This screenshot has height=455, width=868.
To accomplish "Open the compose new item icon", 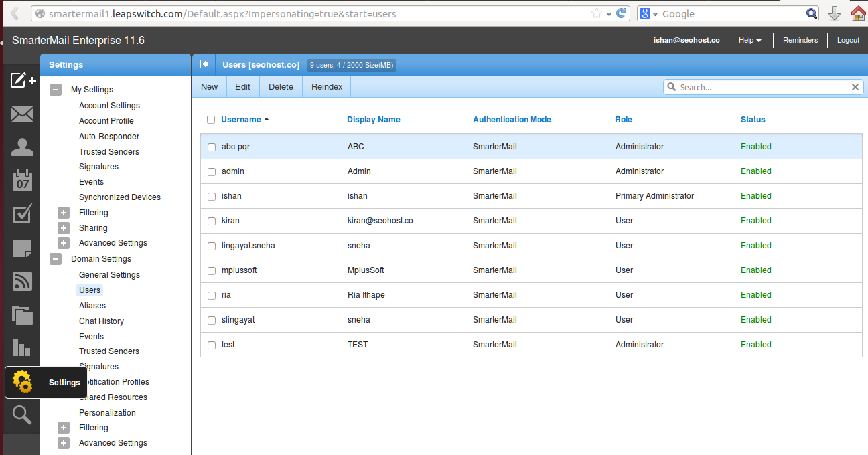I will [22, 81].
